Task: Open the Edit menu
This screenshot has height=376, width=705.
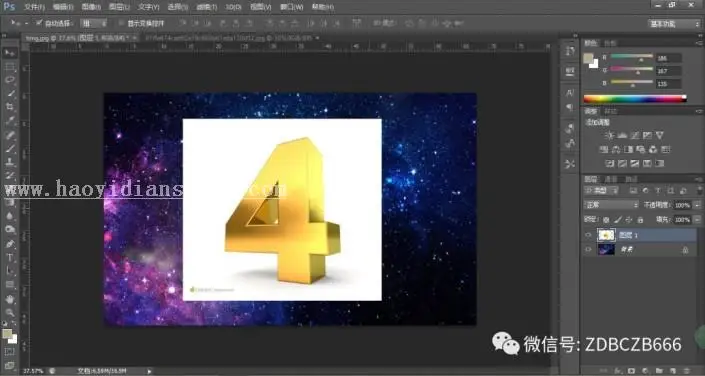Action: pos(63,7)
